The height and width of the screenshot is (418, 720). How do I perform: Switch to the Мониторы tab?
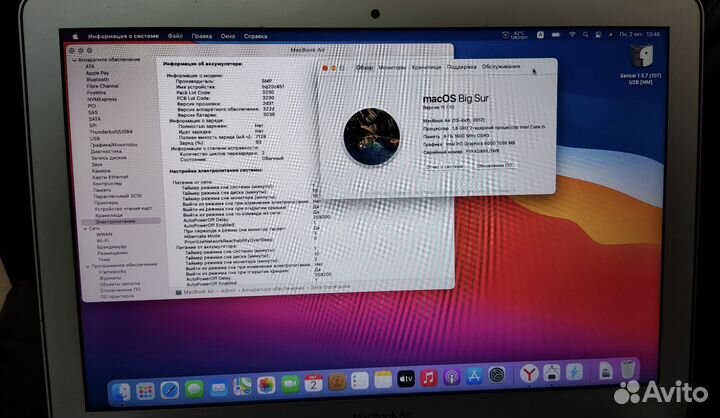[392, 68]
